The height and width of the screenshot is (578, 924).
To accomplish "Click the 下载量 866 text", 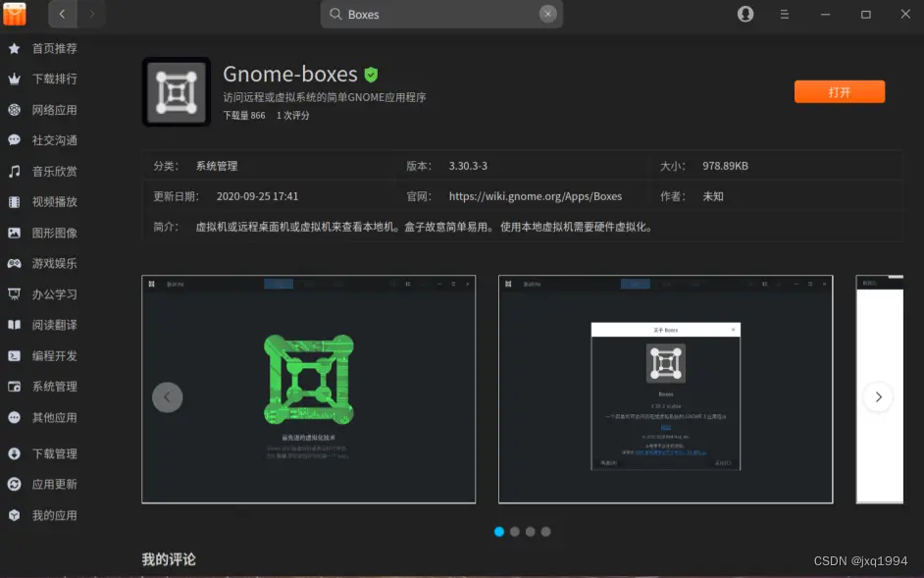I will point(244,116).
